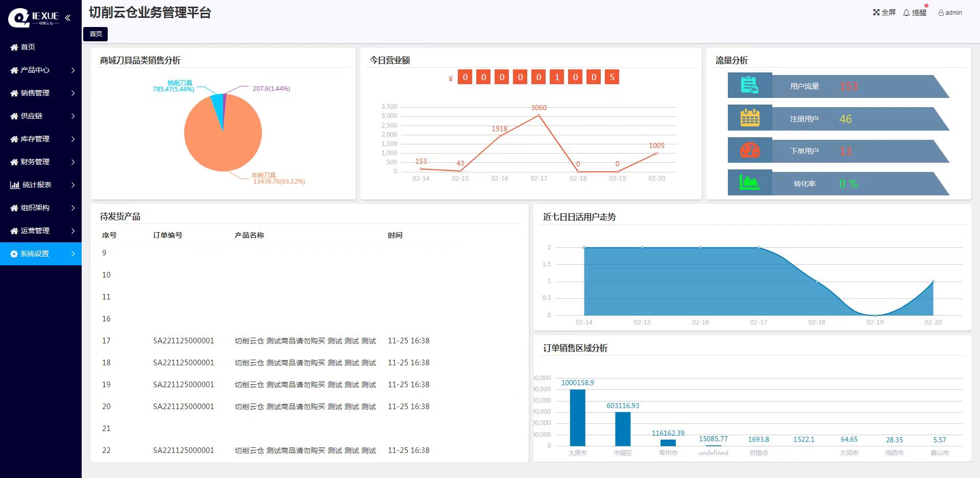Click the icon beside 组织架构
The image size is (980, 478).
pos(14,208)
